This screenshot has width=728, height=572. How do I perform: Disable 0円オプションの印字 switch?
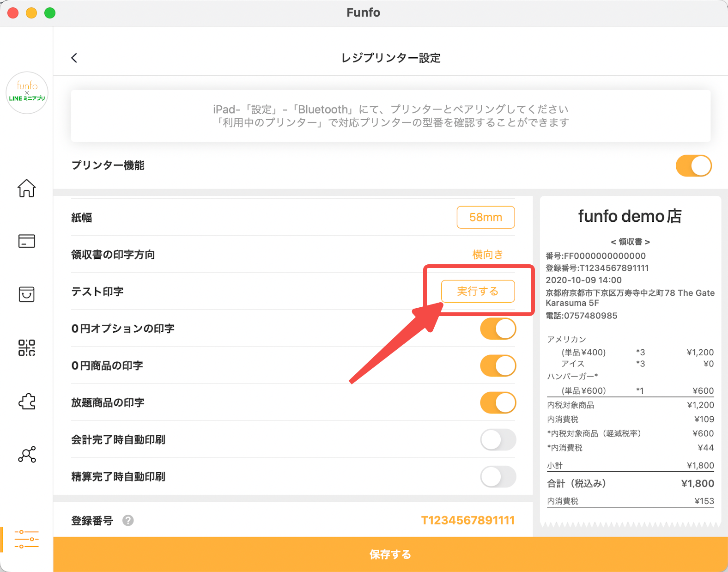point(498,329)
